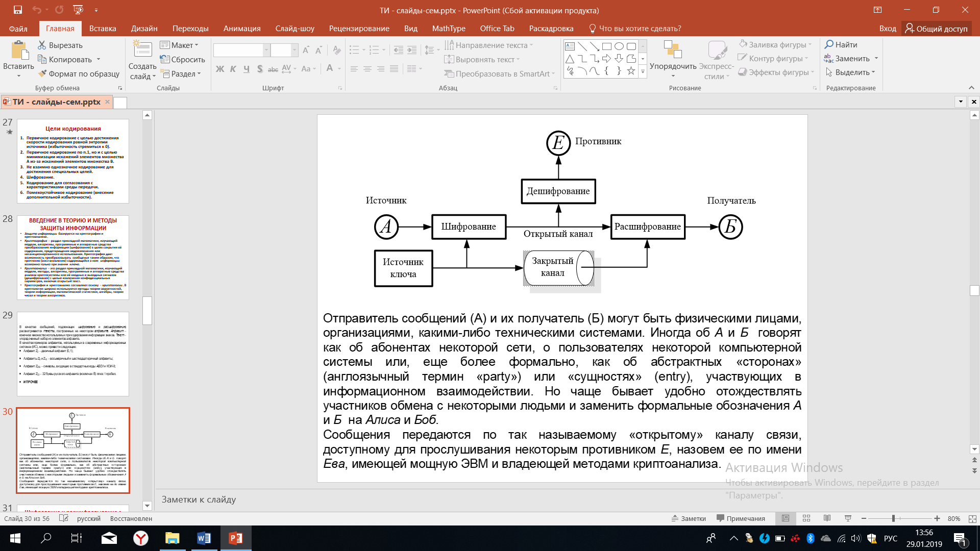
Task: Click Заменить replace button
Action: [x=847, y=58]
